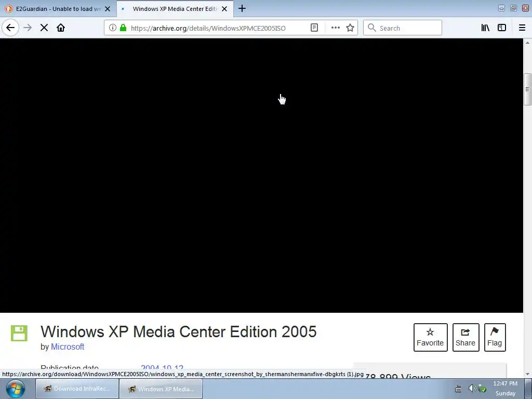532x399 pixels.
Task: Select the Windows XP Media Center Edition tab
Action: [175, 9]
